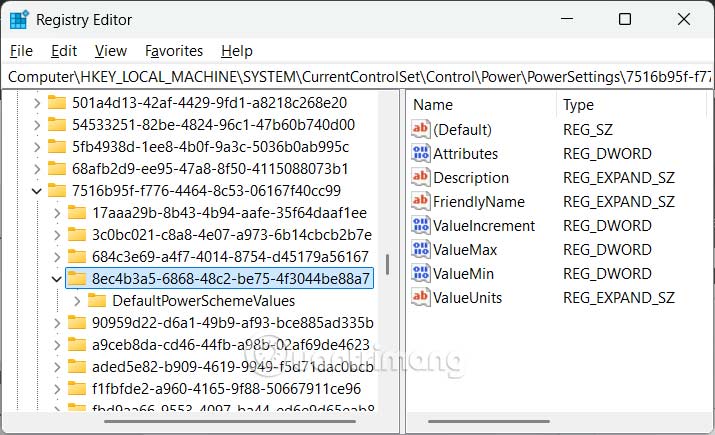This screenshot has width=715, height=435.
Task: Click folder icon of f1fbfde2-a960-4165 key
Action: pyautogui.click(x=77, y=388)
